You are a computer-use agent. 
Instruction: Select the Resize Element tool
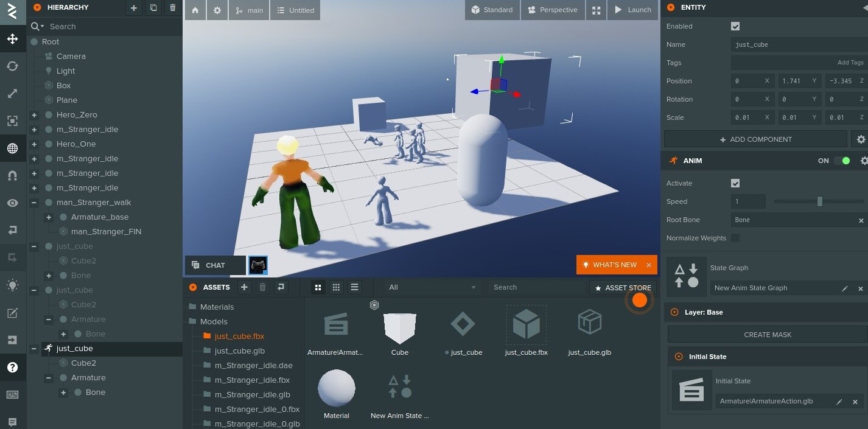tap(12, 121)
